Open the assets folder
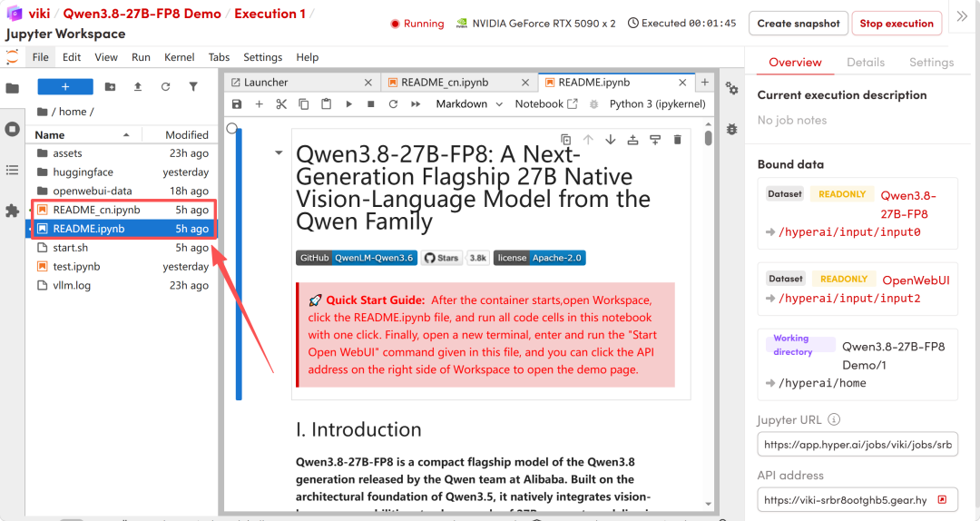The image size is (980, 521). tap(122, 153)
